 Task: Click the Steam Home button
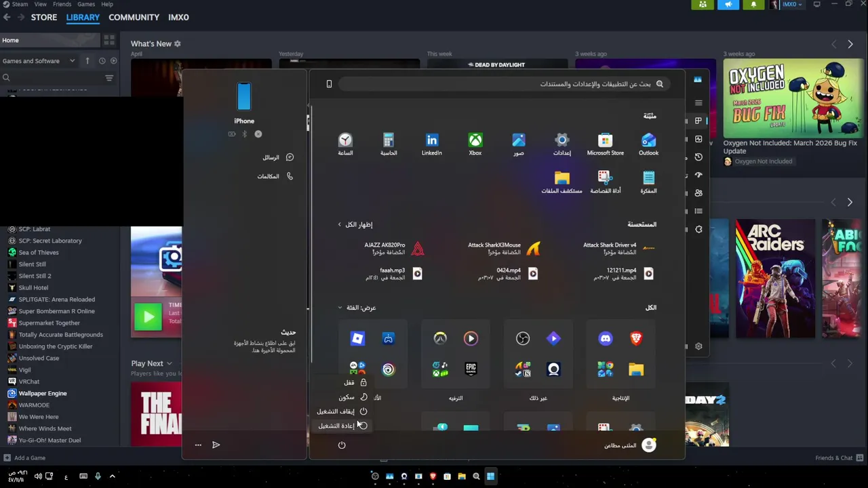[49, 40]
